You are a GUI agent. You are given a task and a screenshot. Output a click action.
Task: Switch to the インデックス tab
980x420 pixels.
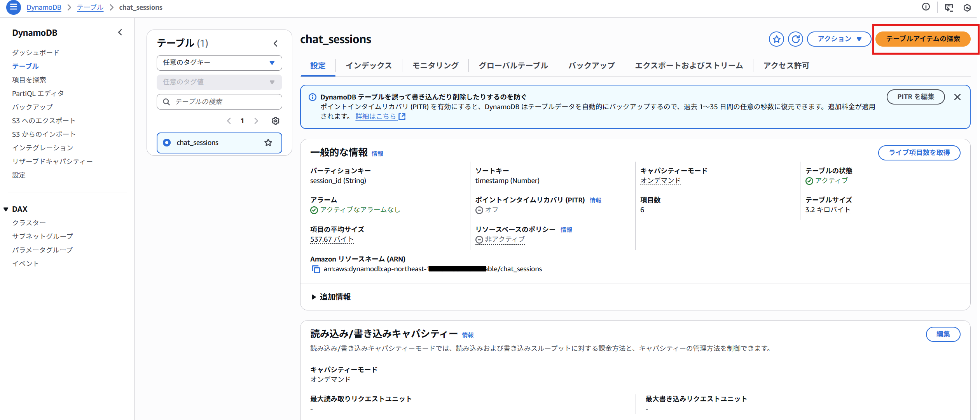pos(369,66)
